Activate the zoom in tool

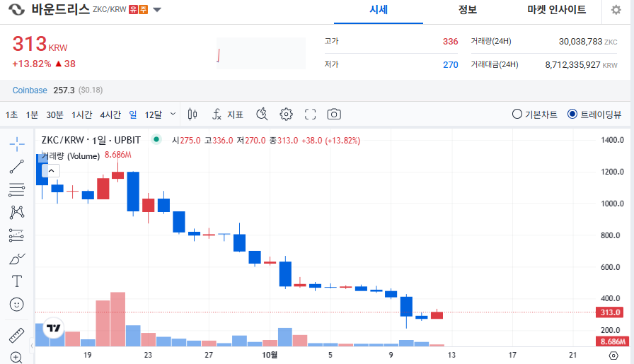[16, 357]
